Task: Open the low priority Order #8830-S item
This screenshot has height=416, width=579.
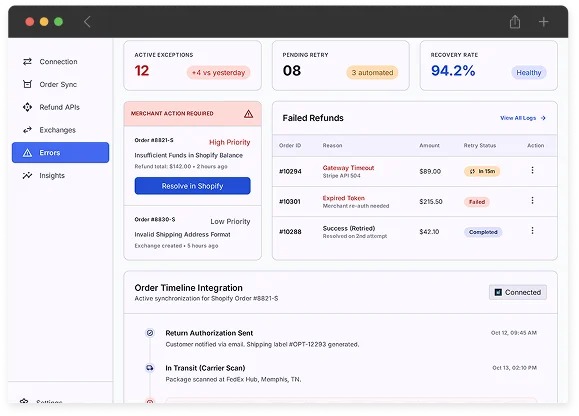Action: pos(192,233)
